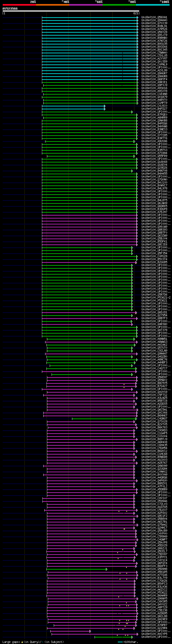Select label UniRef100_C9ZLN9

(154, 351)
